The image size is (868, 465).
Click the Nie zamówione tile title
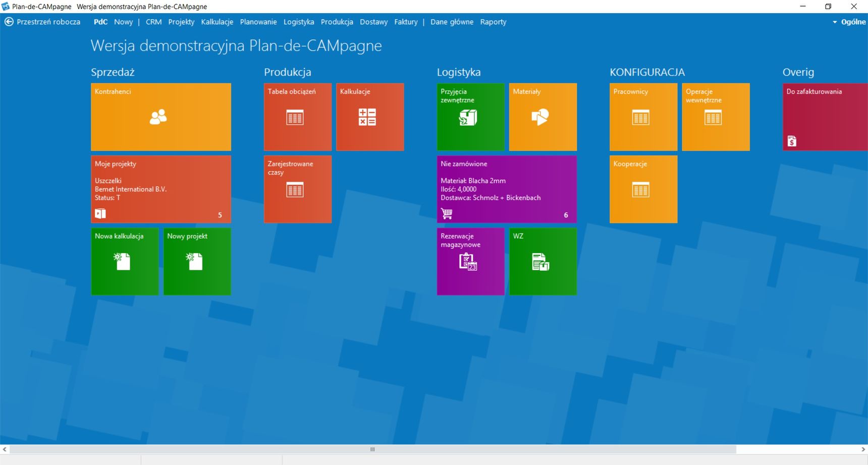point(464,164)
